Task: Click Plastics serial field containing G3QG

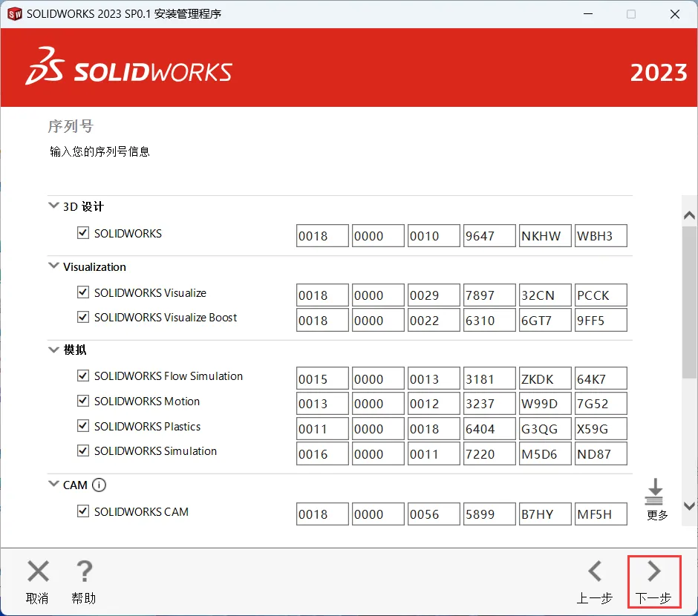Action: 545,428
